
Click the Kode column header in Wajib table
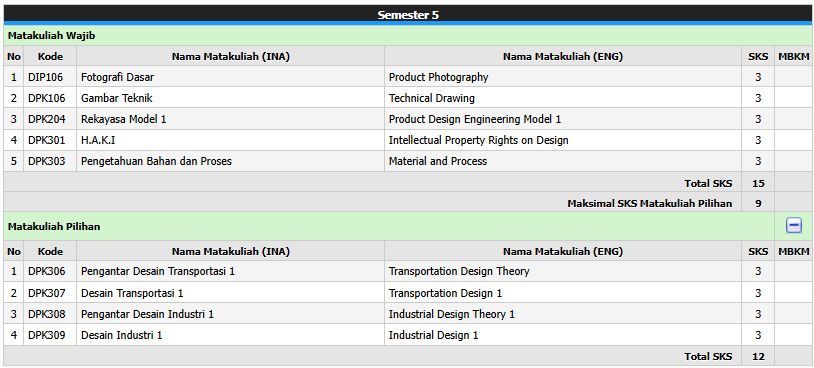pyautogui.click(x=50, y=57)
